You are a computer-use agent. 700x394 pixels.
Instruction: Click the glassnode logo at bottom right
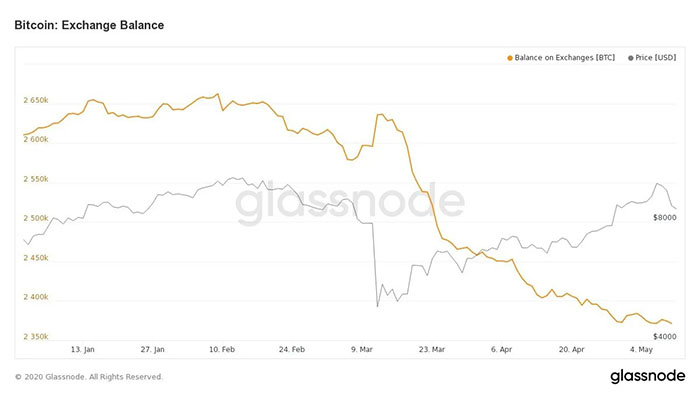tap(647, 376)
